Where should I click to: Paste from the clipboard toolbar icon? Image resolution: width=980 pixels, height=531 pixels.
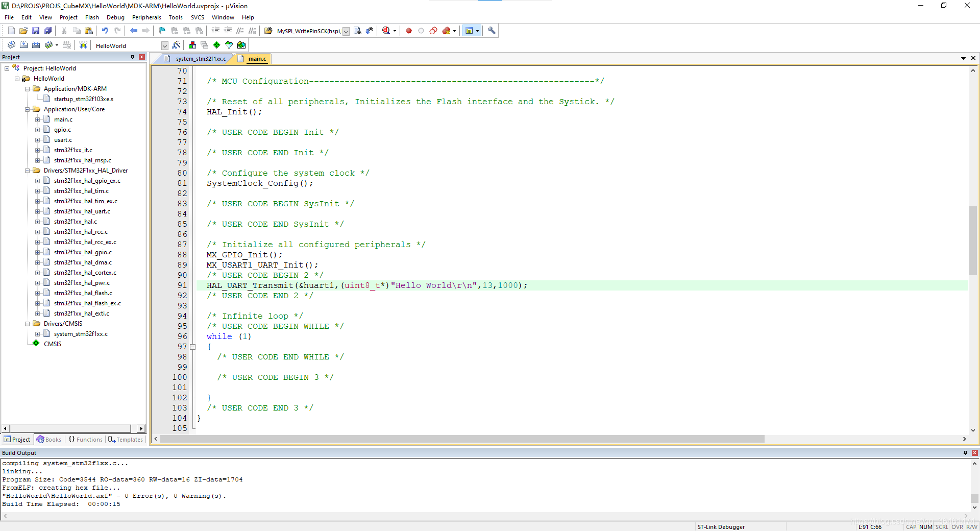click(89, 31)
